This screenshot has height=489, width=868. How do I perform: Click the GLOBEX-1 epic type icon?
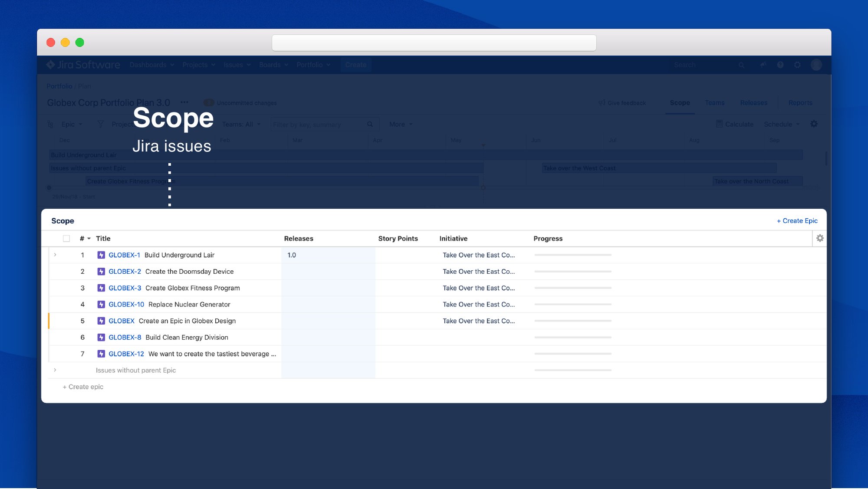click(101, 255)
